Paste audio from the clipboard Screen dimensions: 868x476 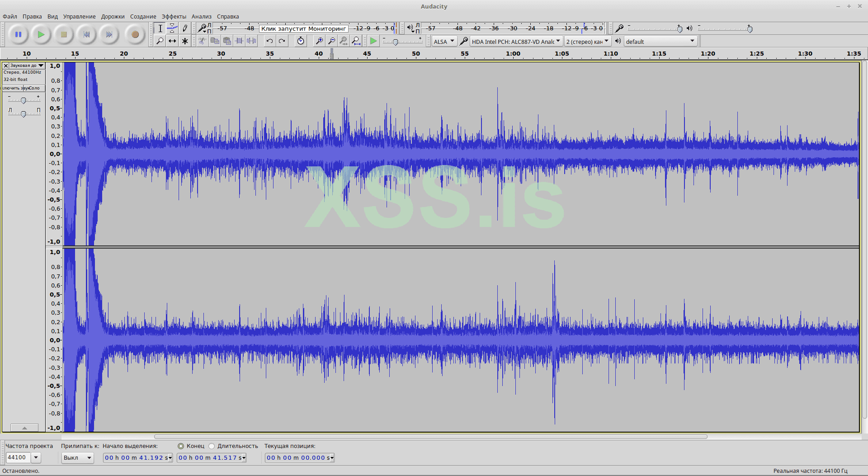[227, 41]
